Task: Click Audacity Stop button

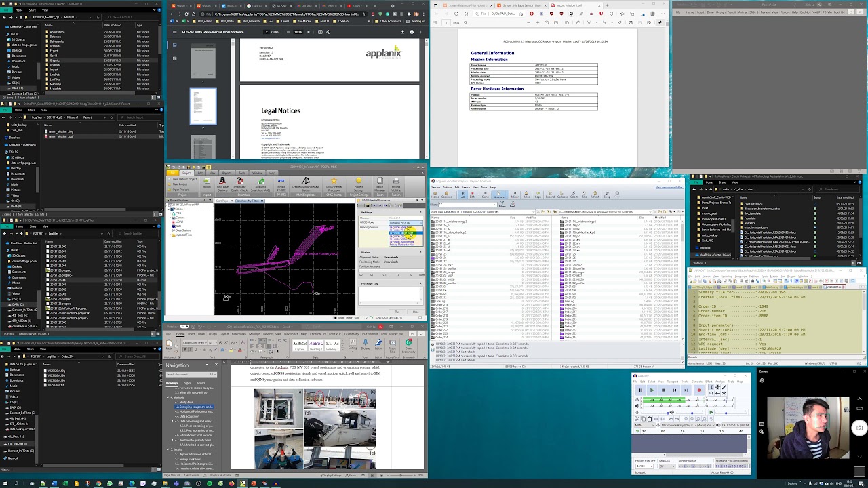Action: (663, 390)
